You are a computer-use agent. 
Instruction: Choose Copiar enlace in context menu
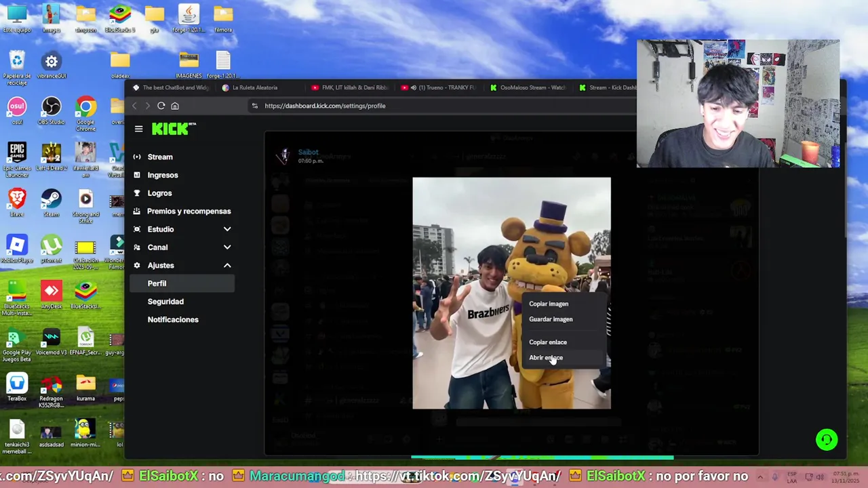tap(548, 342)
